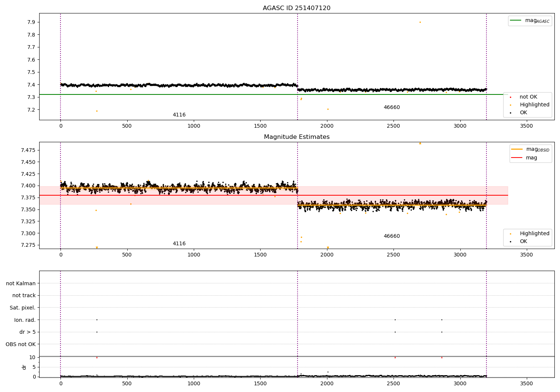Screen dimensions: 560x392
Task: Click the 'not track' row label
Action: (x=24, y=296)
